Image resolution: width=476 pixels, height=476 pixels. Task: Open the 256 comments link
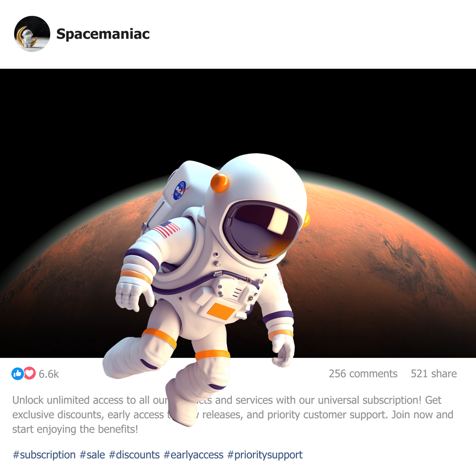coord(363,374)
